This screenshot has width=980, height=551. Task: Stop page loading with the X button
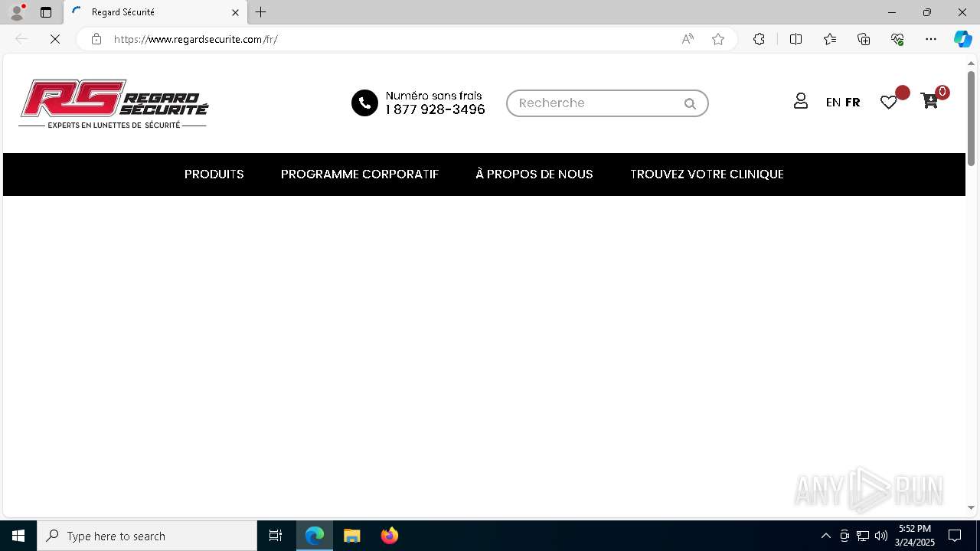click(55, 39)
